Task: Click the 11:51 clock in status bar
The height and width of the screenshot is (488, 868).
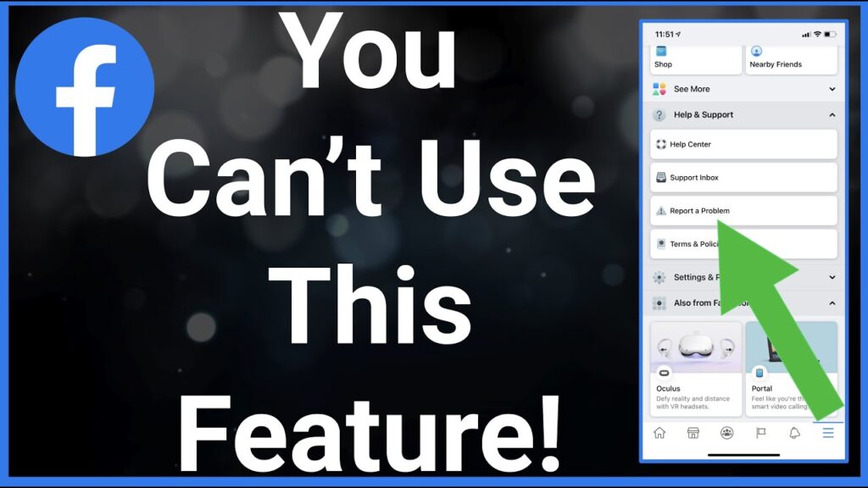Action: (665, 34)
